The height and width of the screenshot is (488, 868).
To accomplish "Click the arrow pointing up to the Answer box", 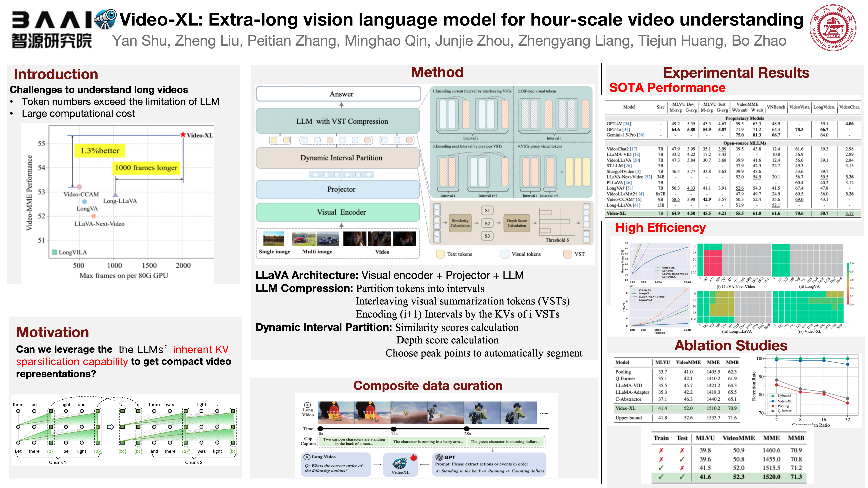I will tap(341, 105).
